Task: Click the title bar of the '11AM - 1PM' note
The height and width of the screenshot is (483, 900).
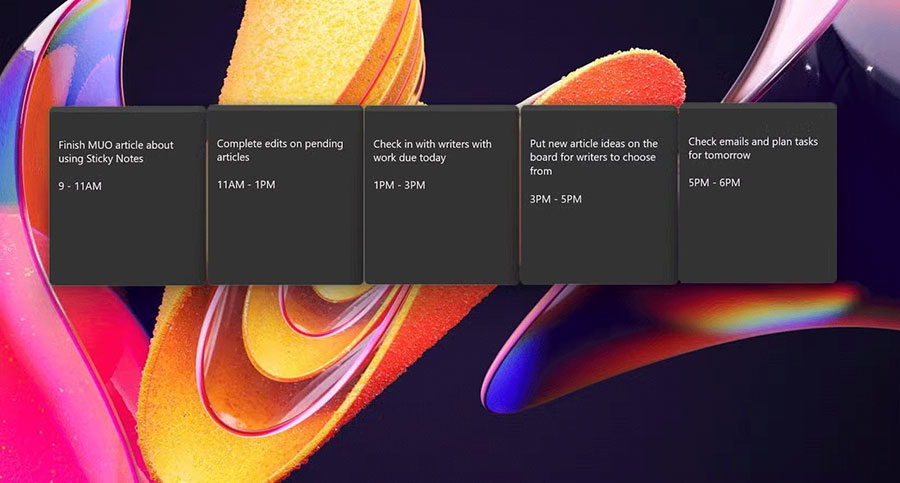Action: 284,114
